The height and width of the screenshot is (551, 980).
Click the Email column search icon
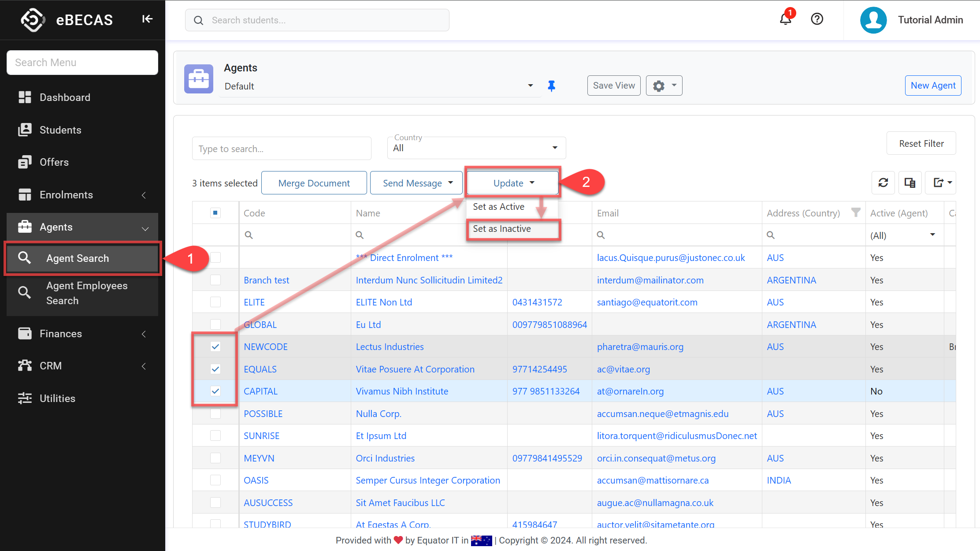coord(601,235)
